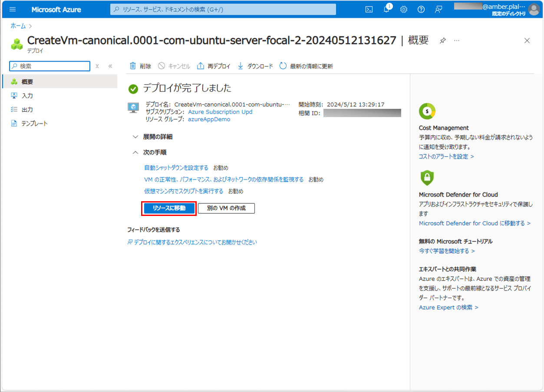
Task: Select テンプレート in the left menu
Action: pyautogui.click(x=59, y=123)
